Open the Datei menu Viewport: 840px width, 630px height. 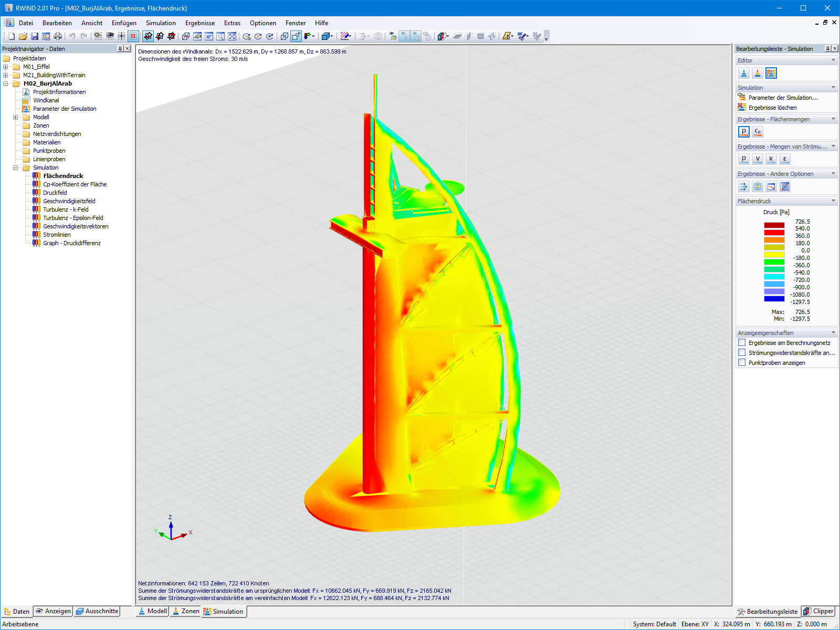pyautogui.click(x=26, y=23)
